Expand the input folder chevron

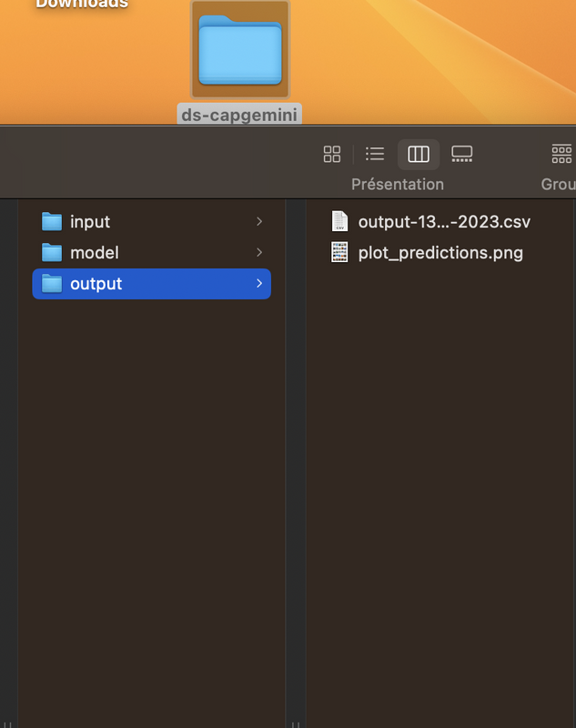(x=259, y=221)
